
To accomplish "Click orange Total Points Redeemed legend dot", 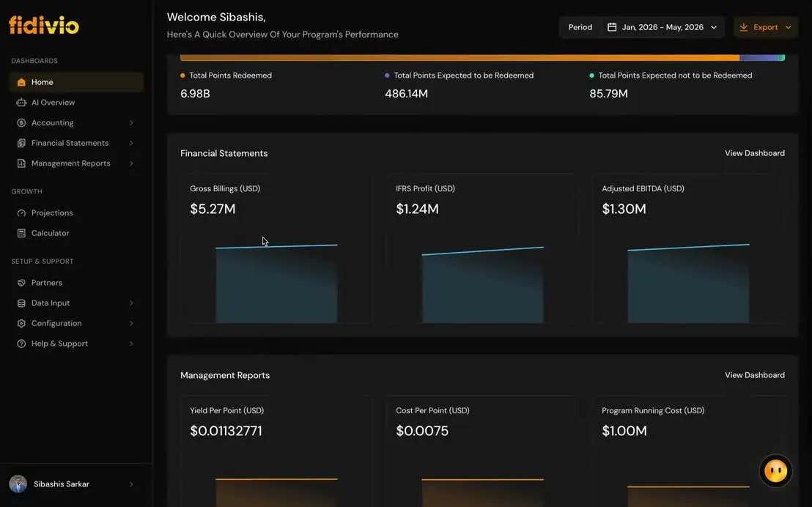I will (182, 75).
